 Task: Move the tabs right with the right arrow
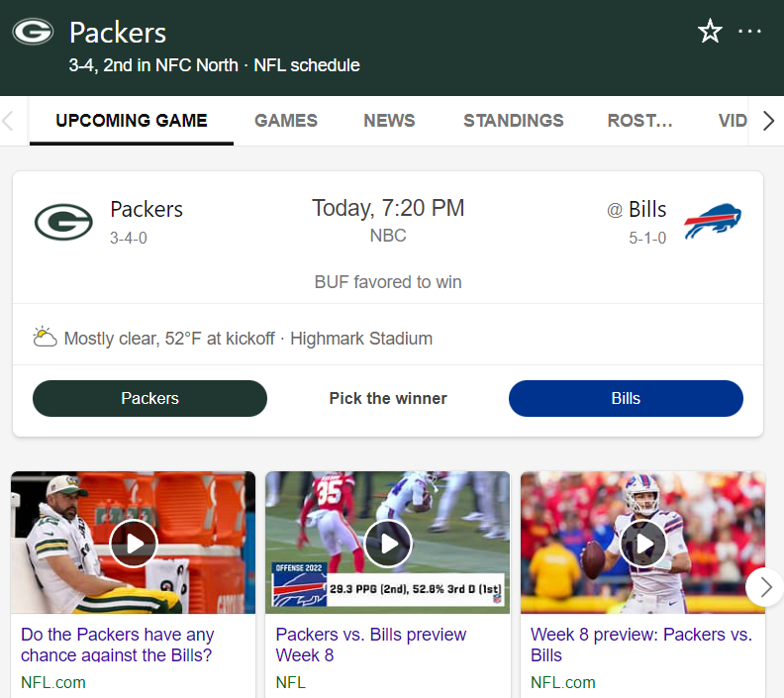[768, 121]
